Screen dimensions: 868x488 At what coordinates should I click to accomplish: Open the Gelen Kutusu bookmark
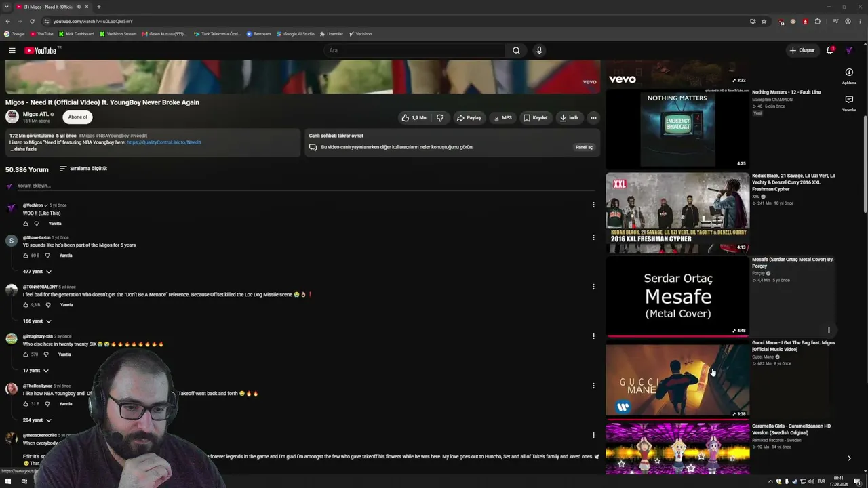pyautogui.click(x=164, y=34)
